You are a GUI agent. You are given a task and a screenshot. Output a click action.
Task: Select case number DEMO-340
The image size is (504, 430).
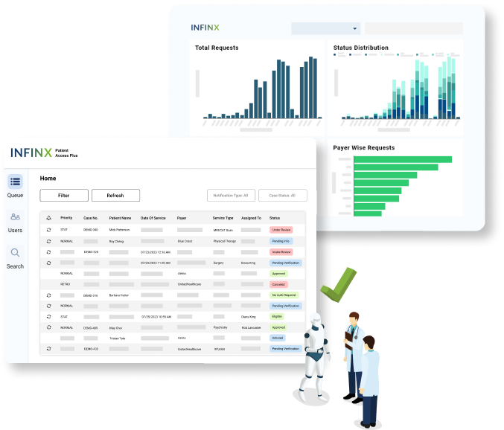click(91, 230)
